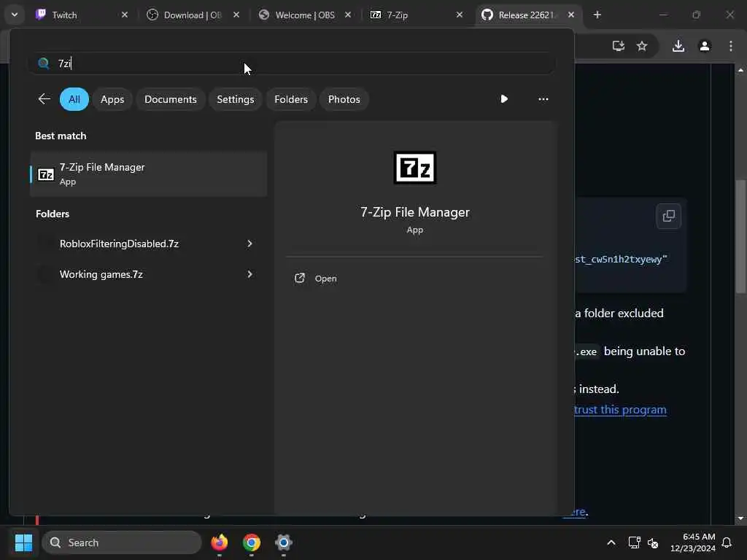Follow the trust this program link
Viewport: 747px width, 560px height.
coord(620,410)
